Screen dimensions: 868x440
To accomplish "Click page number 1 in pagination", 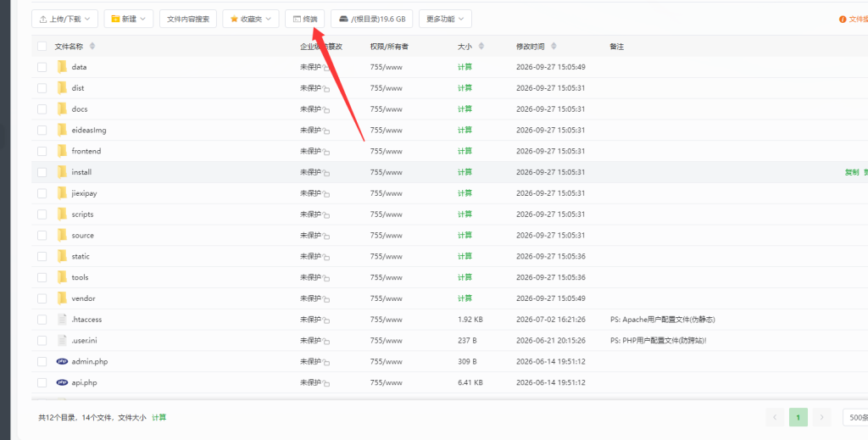I will tap(798, 417).
